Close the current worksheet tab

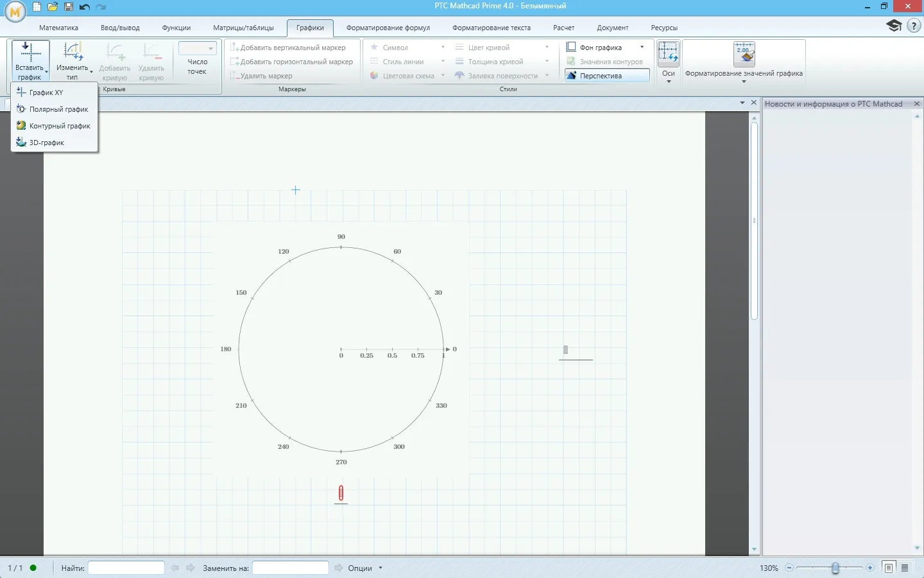click(754, 103)
